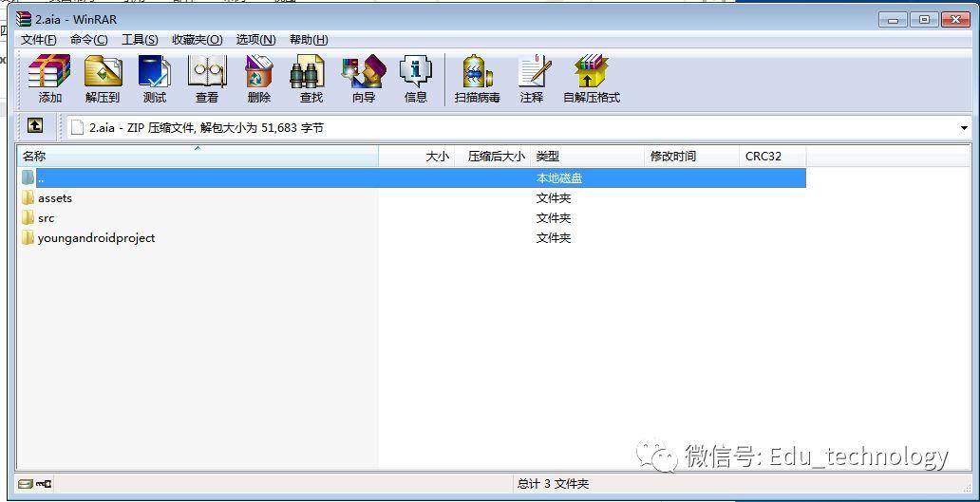
Task: Sort by 压缩后大小 column header
Action: pyautogui.click(x=492, y=156)
